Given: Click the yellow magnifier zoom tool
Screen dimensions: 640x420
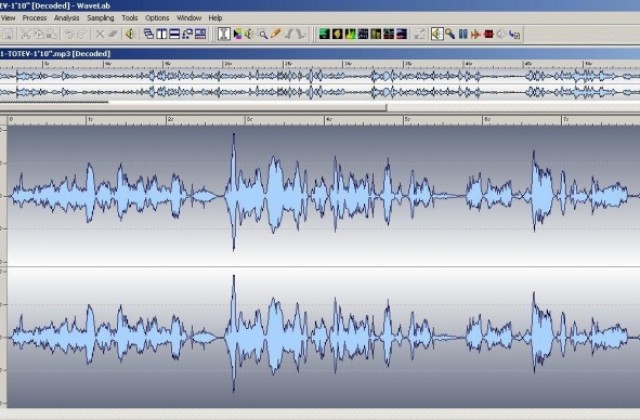Looking at the screenshot, I should click(x=263, y=34).
